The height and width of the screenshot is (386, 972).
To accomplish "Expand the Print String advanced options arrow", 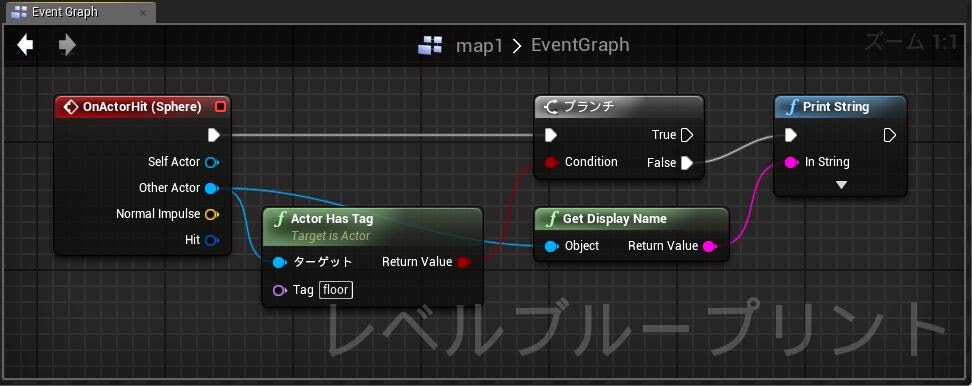I will click(x=841, y=185).
